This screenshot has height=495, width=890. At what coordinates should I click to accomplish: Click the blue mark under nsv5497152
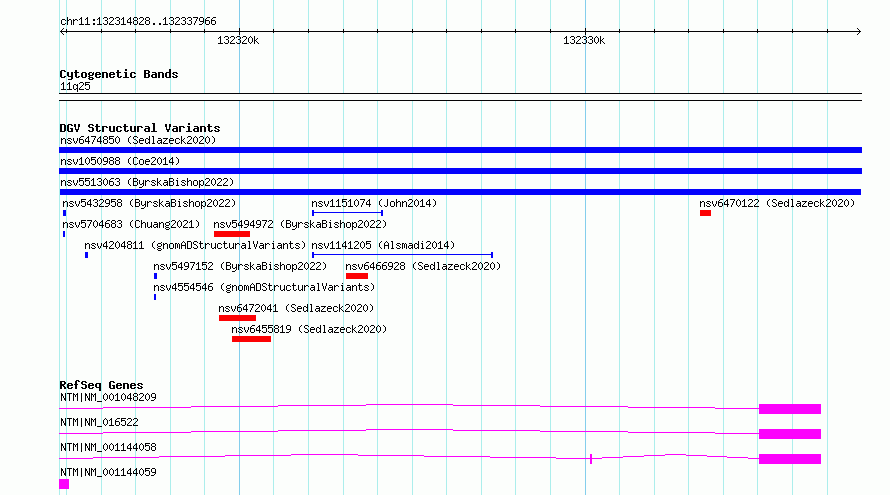coord(156,276)
